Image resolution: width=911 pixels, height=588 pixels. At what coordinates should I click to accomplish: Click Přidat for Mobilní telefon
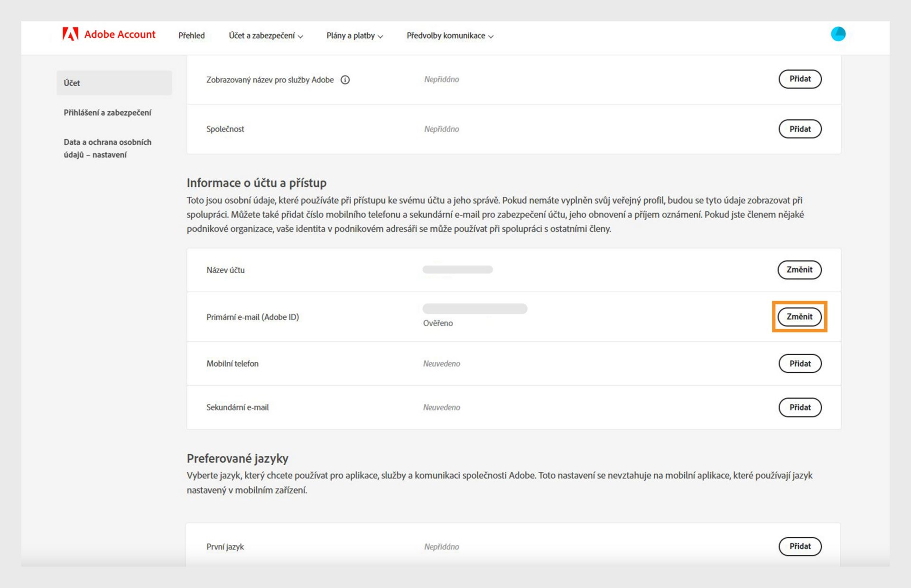click(x=799, y=364)
